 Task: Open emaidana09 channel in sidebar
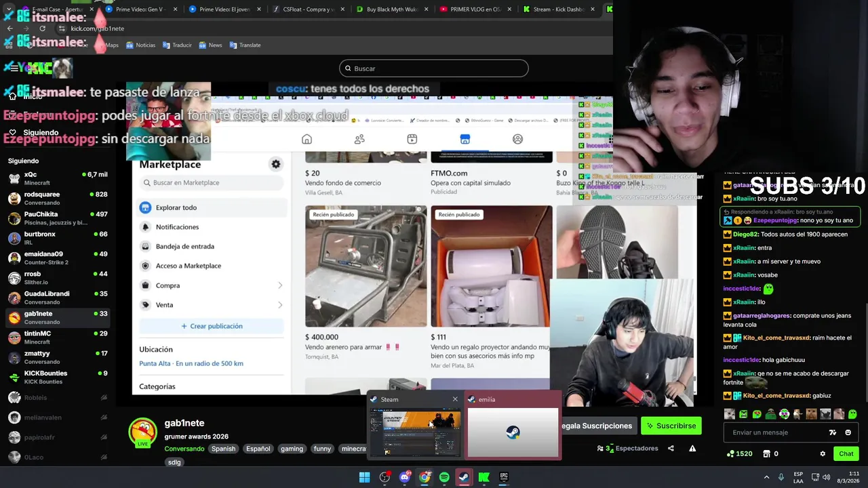(58, 258)
